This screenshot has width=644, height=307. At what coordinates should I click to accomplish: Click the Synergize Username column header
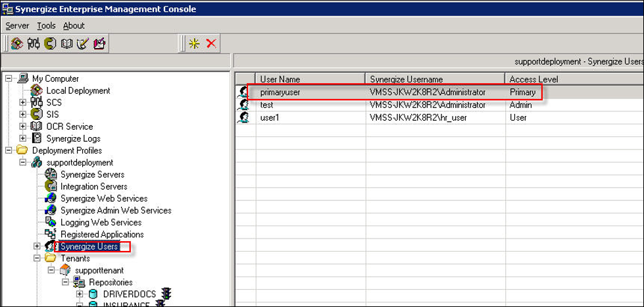click(x=406, y=79)
